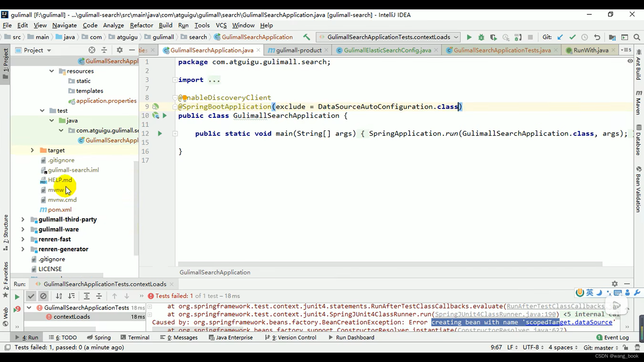Click Git: master branch in status bar
Screen dimensions: 644x362
click(x=601, y=348)
